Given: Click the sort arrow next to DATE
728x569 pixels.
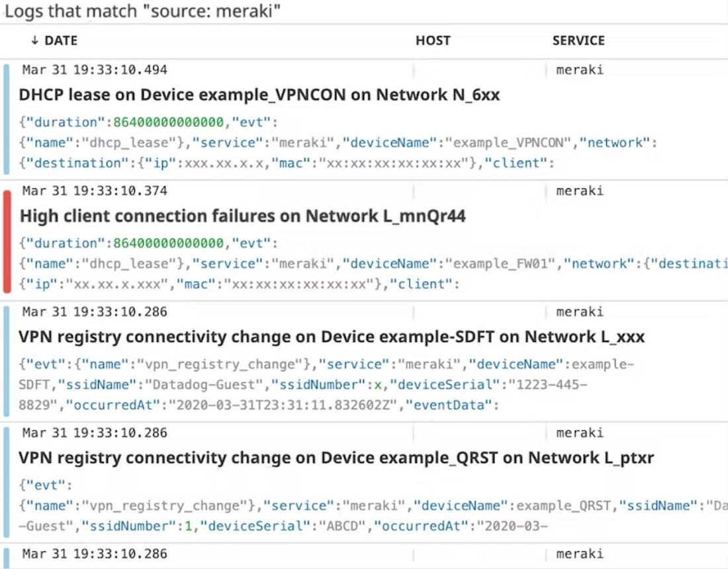Looking at the screenshot, I should (x=34, y=40).
